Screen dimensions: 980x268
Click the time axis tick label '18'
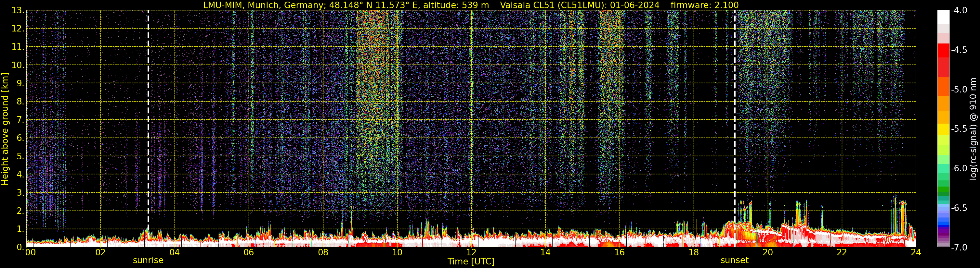pos(694,253)
